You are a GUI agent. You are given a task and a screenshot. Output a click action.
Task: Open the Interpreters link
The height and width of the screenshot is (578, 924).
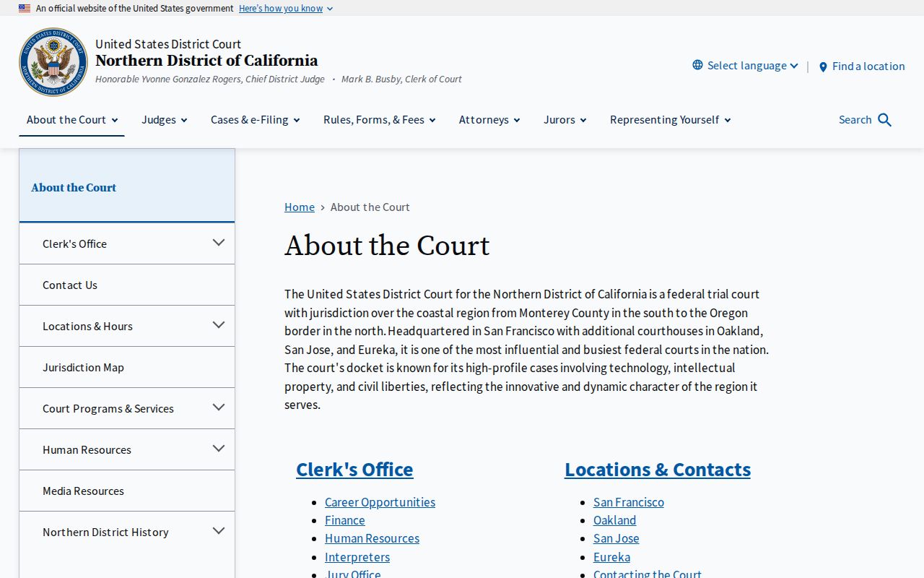click(357, 557)
